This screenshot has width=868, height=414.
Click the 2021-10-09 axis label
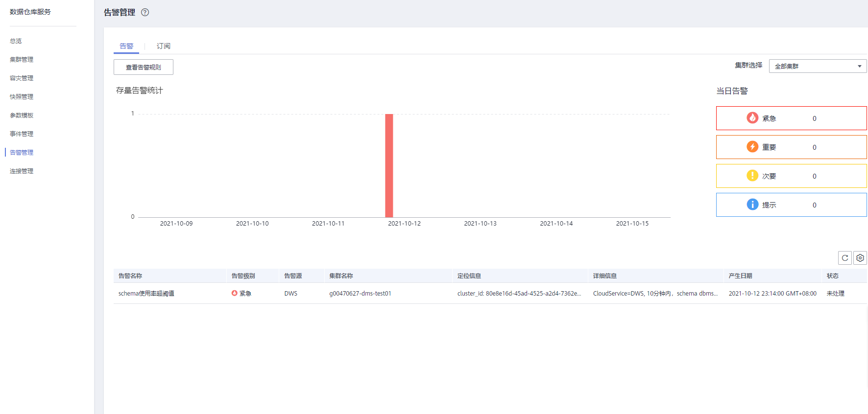[176, 224]
